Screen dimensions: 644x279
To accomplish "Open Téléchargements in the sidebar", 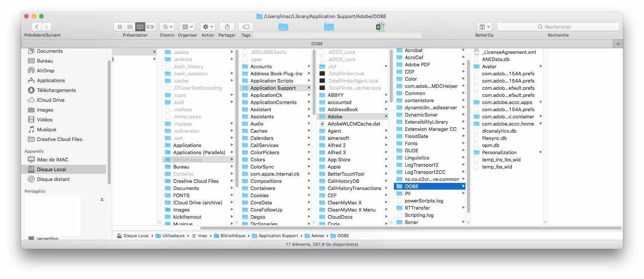I will pyautogui.click(x=56, y=90).
